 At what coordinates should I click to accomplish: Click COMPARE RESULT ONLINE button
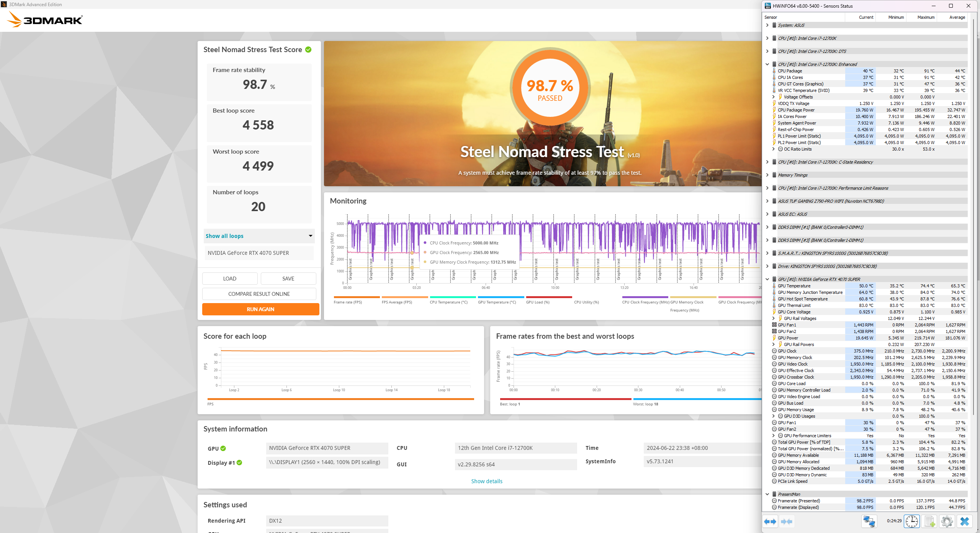pos(259,294)
